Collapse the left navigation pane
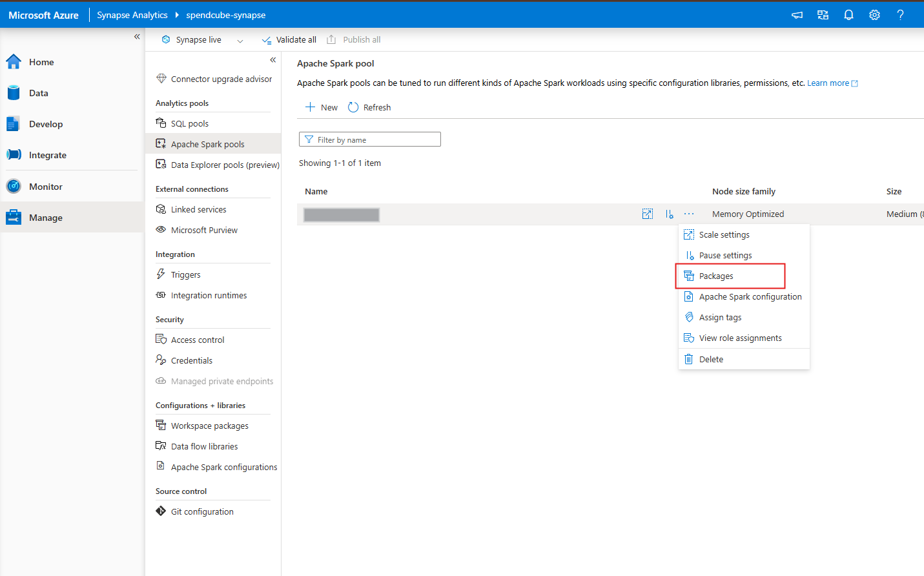Screen dimensions: 924x576 [x=137, y=37]
